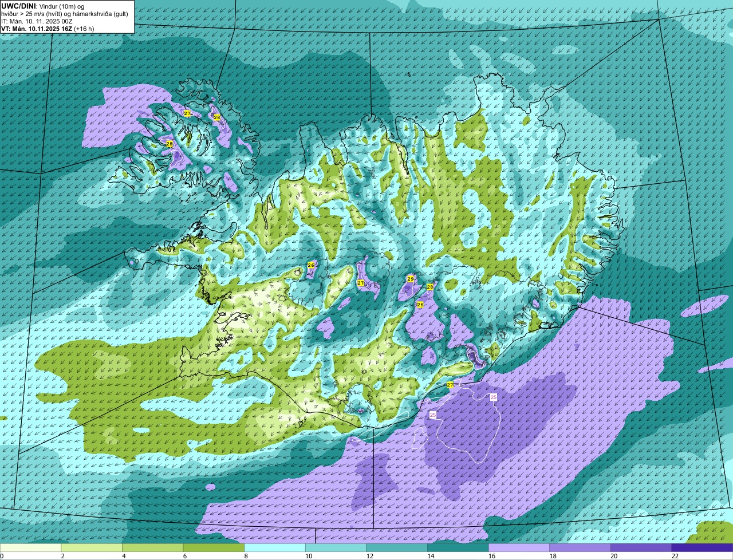Click the 18–20 m/s medium purple legend swatch
733x560 pixels.
(580, 548)
